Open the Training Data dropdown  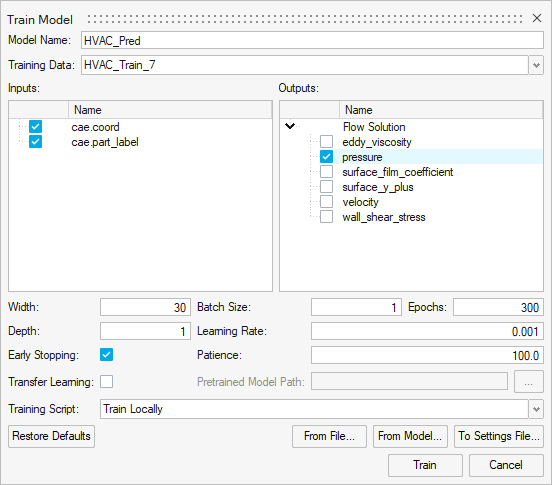point(536,65)
